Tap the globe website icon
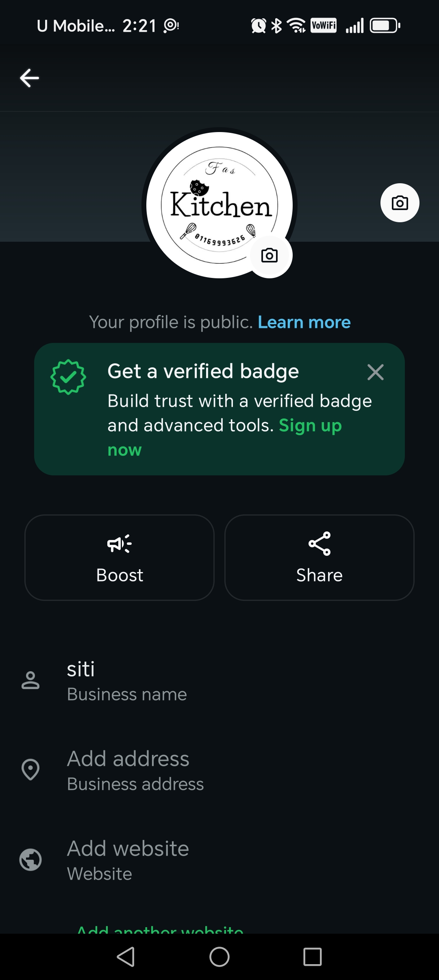Image resolution: width=439 pixels, height=980 pixels. point(30,860)
